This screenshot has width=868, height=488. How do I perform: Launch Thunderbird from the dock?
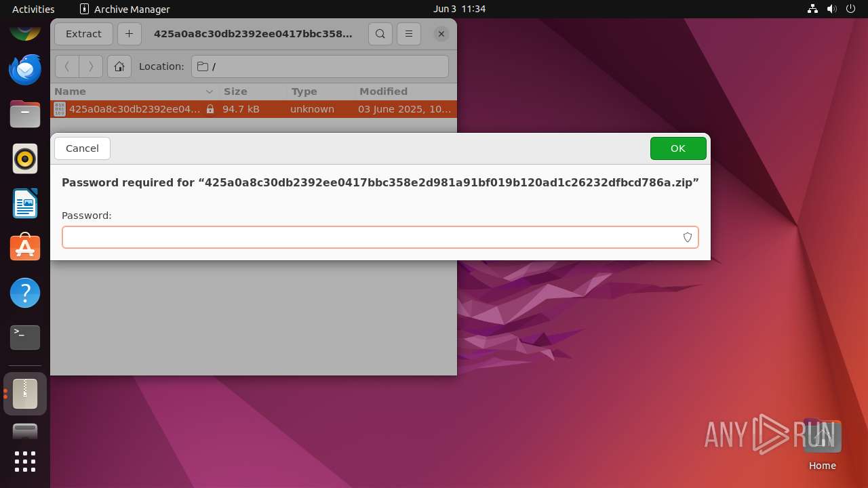[x=25, y=69]
